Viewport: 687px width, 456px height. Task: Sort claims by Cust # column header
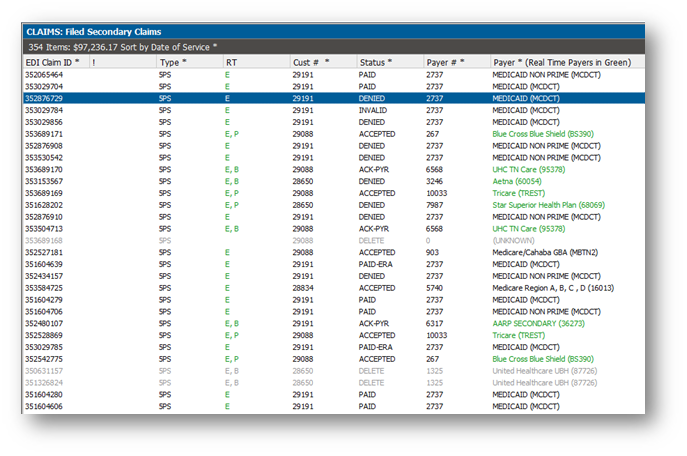coord(310,62)
